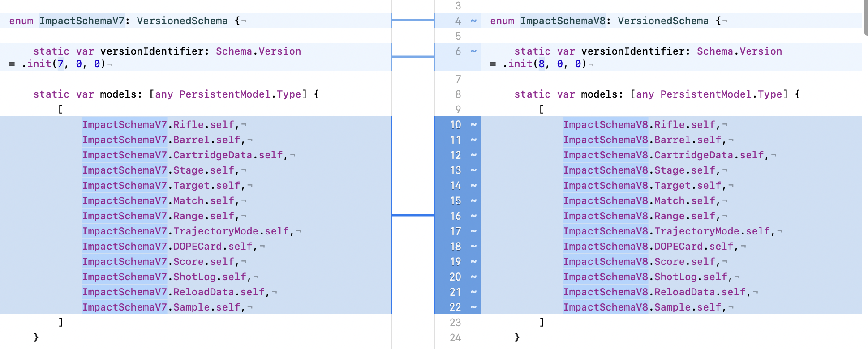
Task: Click the change marker on line 13
Action: [x=473, y=170]
